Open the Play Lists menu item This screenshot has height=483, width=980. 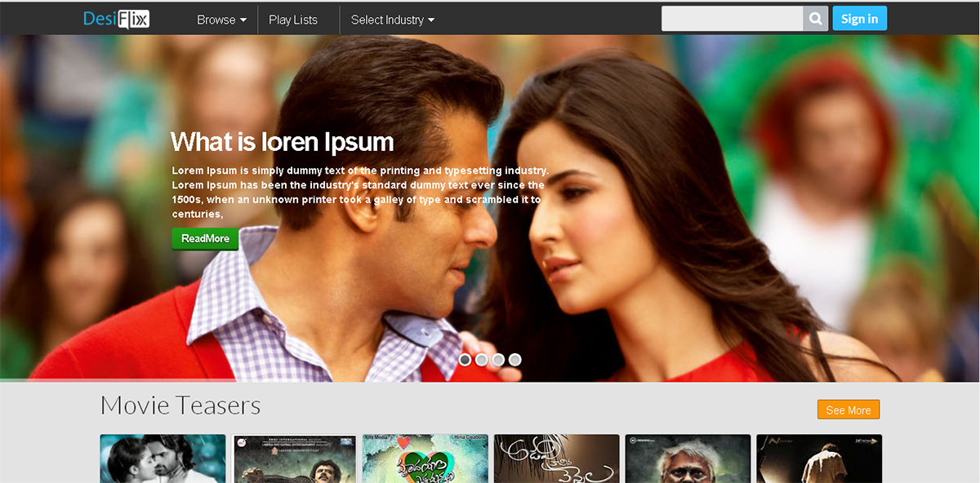(293, 20)
